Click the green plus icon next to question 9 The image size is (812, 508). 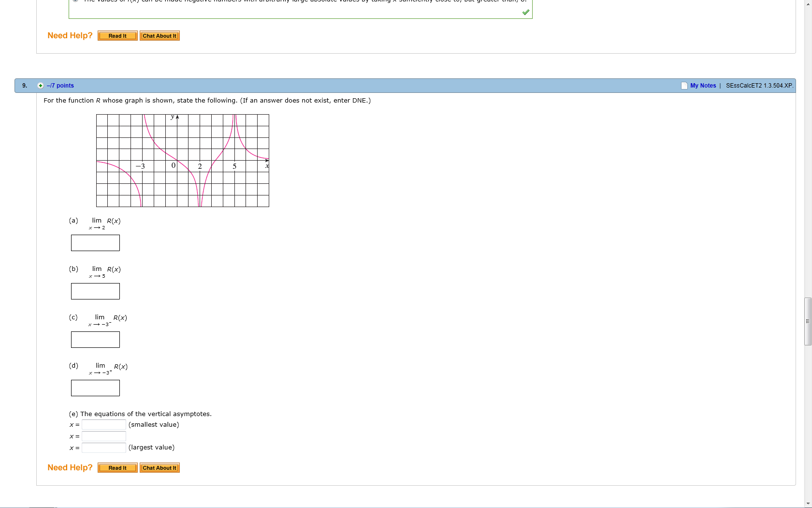tap(41, 85)
